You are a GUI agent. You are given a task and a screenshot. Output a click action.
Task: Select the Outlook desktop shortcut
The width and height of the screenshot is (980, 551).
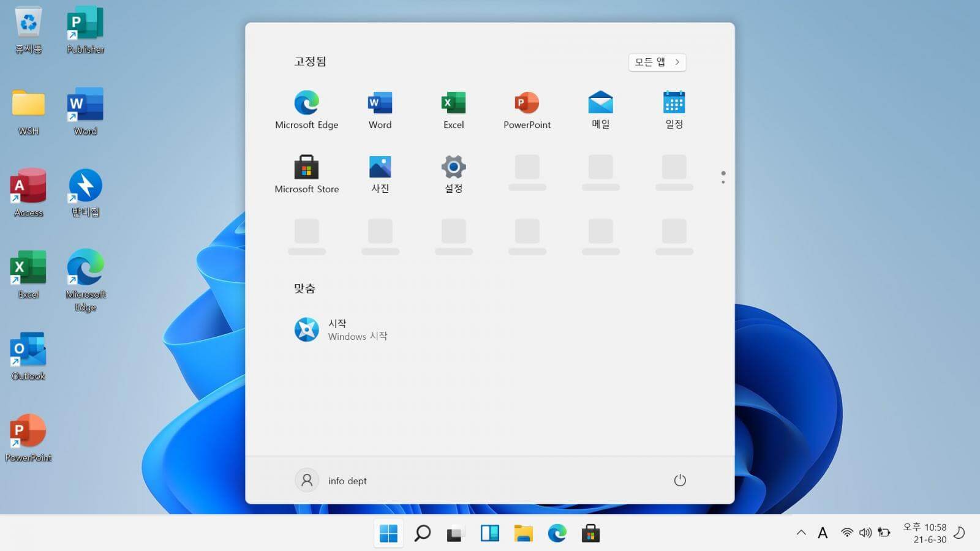(28, 356)
